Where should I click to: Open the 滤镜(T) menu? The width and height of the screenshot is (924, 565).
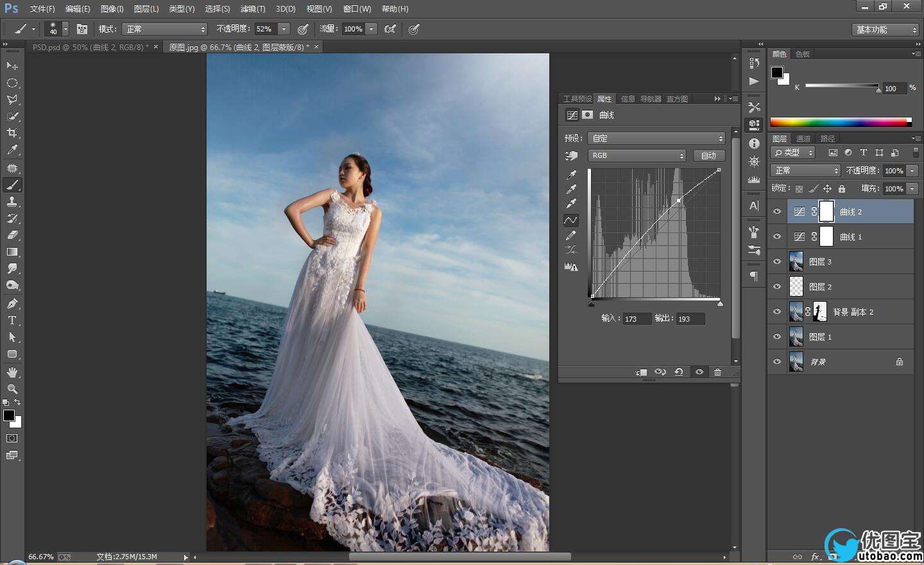(x=253, y=9)
